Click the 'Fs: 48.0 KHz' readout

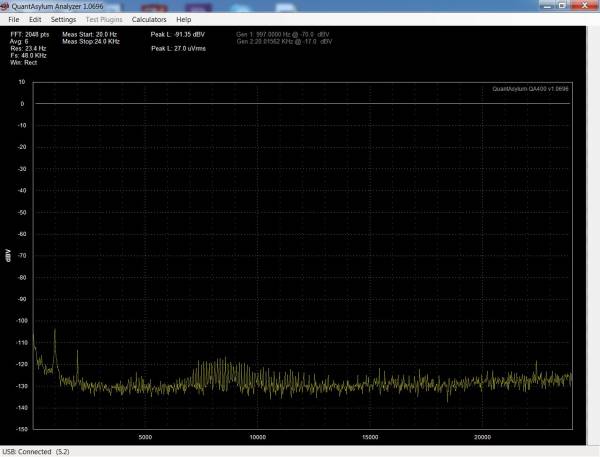[28, 55]
